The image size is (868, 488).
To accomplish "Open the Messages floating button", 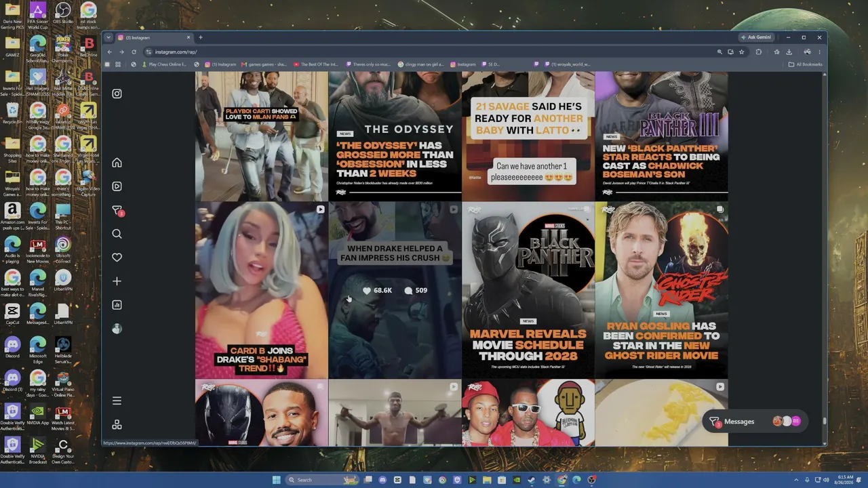I will click(x=754, y=422).
